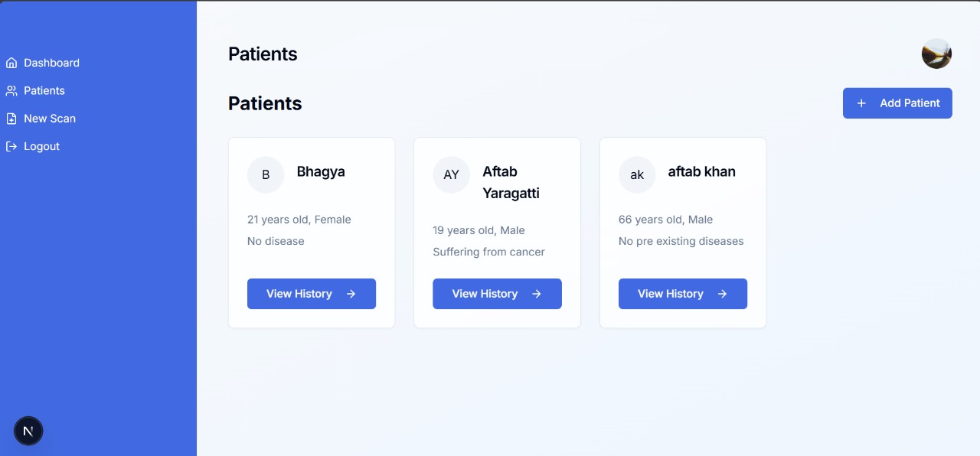Click the Next.js logo badge
Screen dimensions: 980x456
tap(28, 432)
